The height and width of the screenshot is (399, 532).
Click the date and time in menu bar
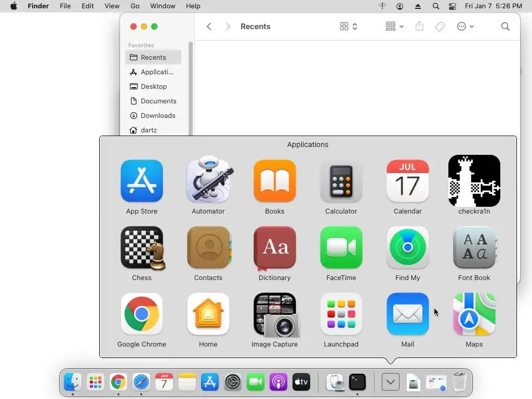(x=494, y=6)
